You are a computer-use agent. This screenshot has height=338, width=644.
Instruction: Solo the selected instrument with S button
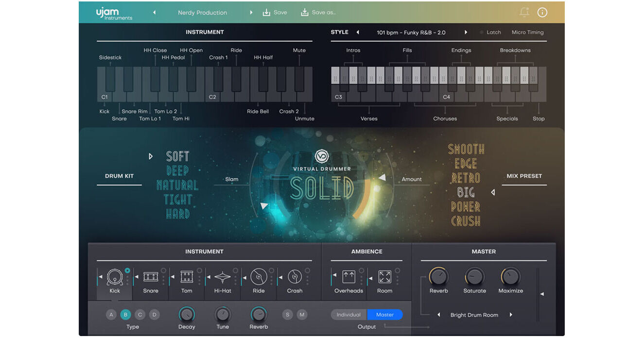[288, 314]
